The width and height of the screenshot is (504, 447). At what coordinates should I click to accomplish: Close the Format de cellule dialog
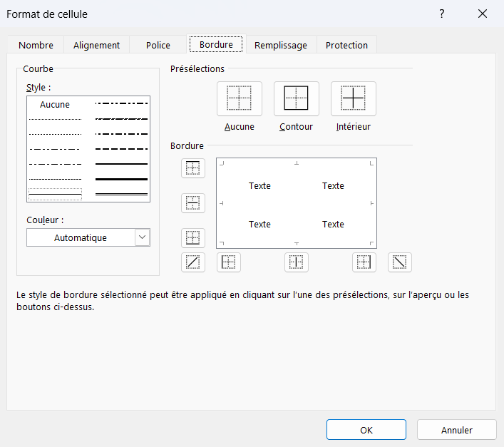click(x=483, y=14)
